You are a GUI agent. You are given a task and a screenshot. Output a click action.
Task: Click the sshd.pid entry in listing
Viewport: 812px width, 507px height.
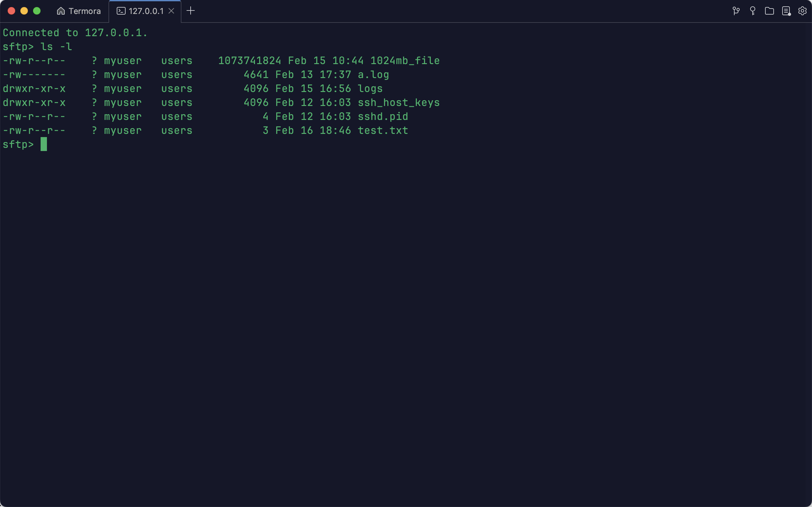coord(383,117)
